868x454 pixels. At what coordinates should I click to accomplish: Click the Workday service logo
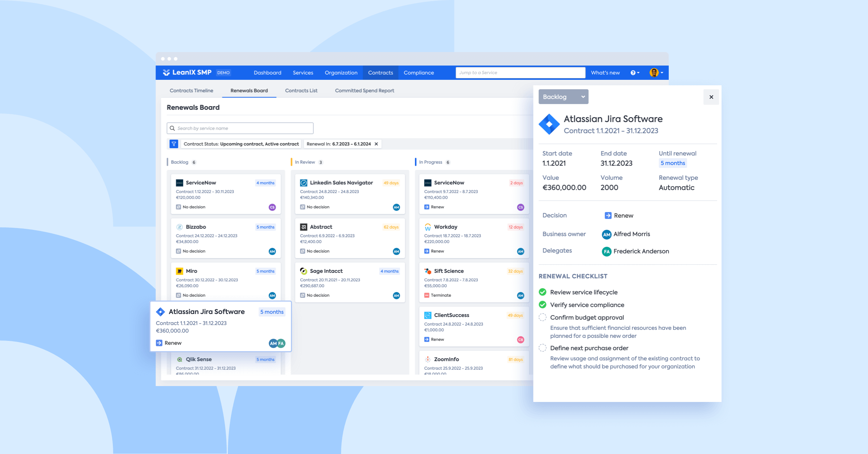(428, 227)
